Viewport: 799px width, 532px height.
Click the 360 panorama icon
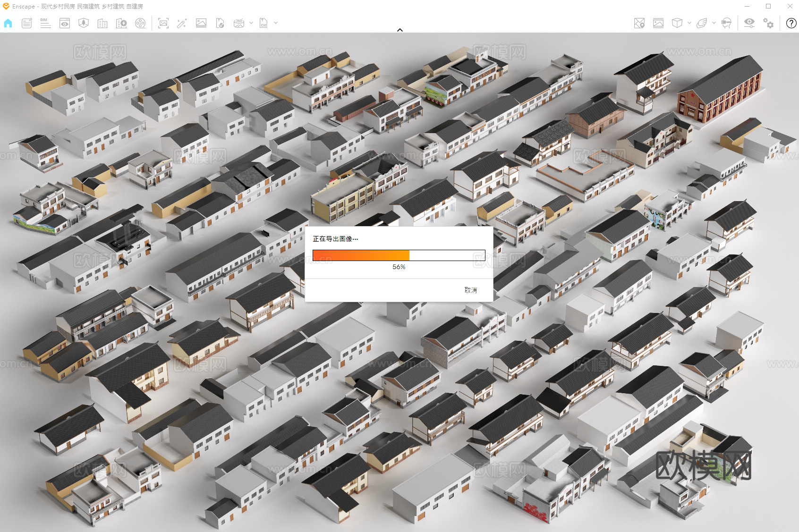[x=239, y=23]
